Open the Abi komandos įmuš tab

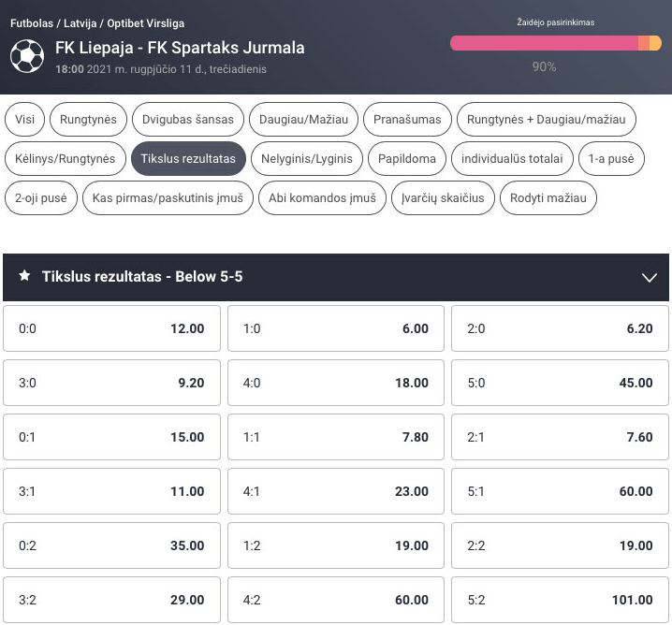coord(322,198)
